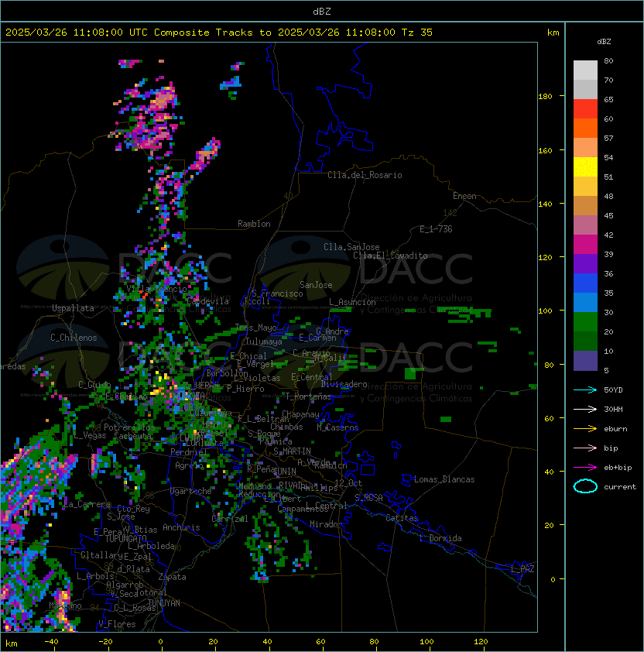The height and width of the screenshot is (652, 644).
Task: Click the '180' tick on vertical km axis
Action: (x=545, y=96)
